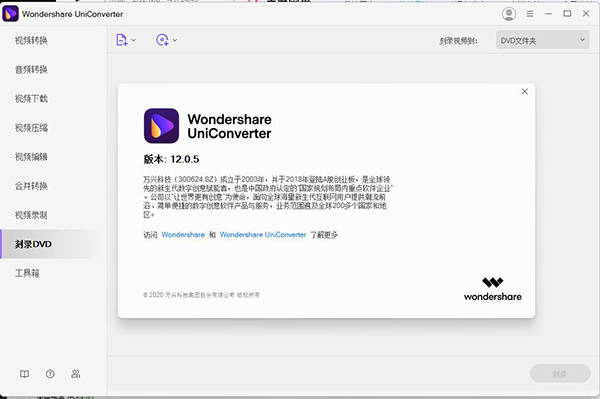Click the 了解更多 text after links
This screenshot has width=600, height=399.
[x=324, y=235]
